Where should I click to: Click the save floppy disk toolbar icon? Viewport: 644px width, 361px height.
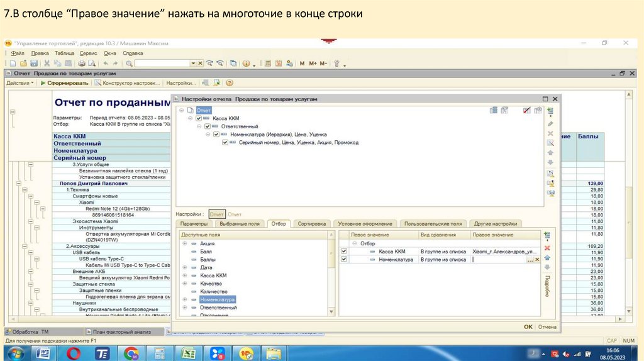(x=34, y=64)
